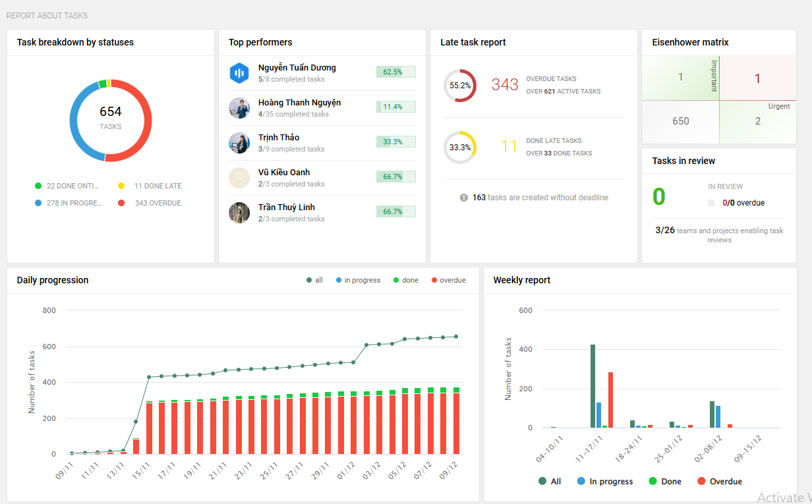Image resolution: width=812 pixels, height=504 pixels.
Task: Click the '278 IN PROGRE...' blue legend item
Action: 69,203
